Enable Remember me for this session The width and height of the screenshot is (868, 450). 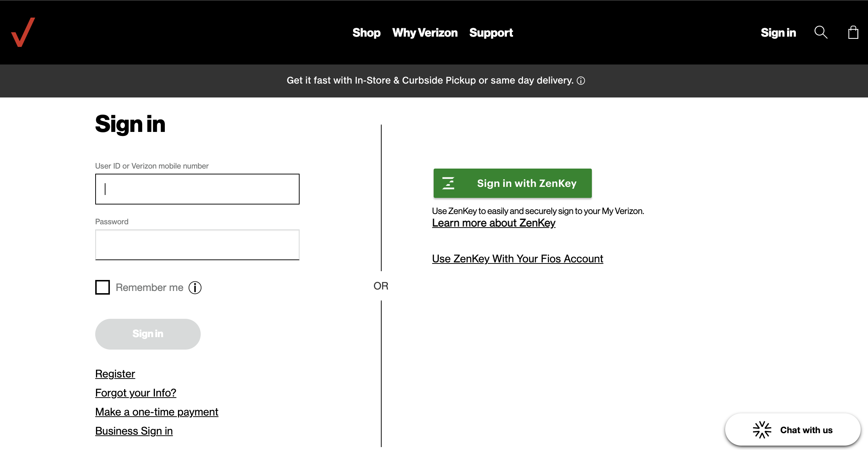click(102, 287)
